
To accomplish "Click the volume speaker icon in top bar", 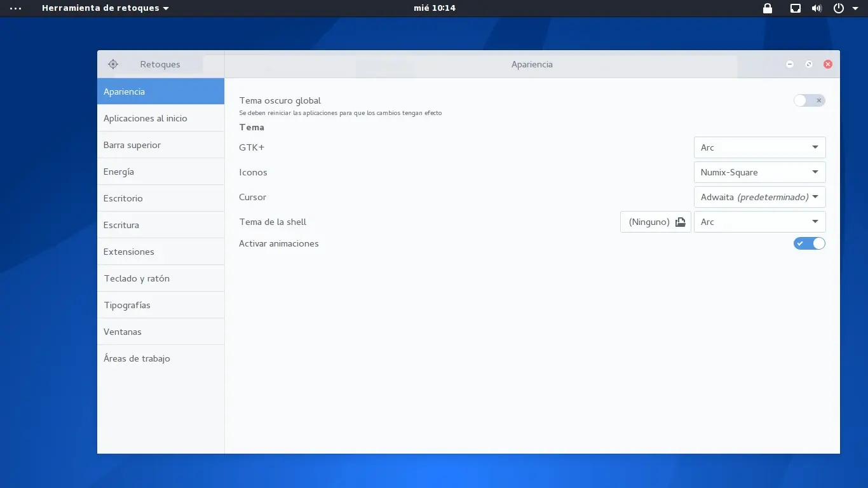I will coord(817,8).
